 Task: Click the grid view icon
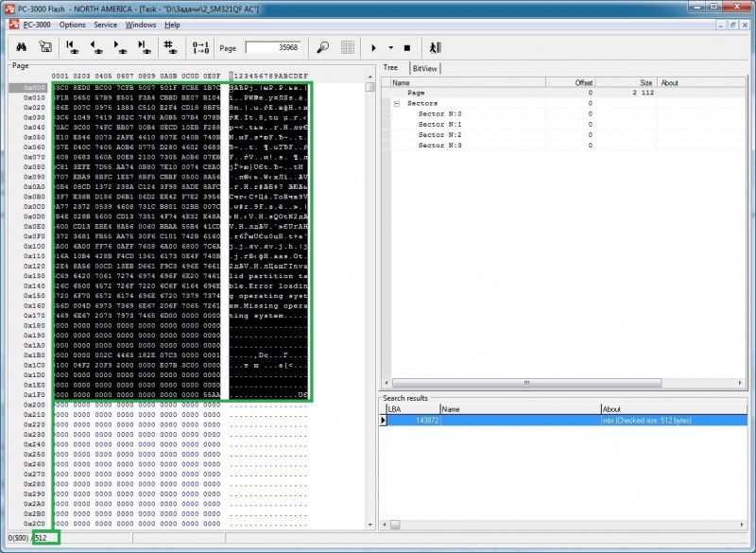[347, 47]
